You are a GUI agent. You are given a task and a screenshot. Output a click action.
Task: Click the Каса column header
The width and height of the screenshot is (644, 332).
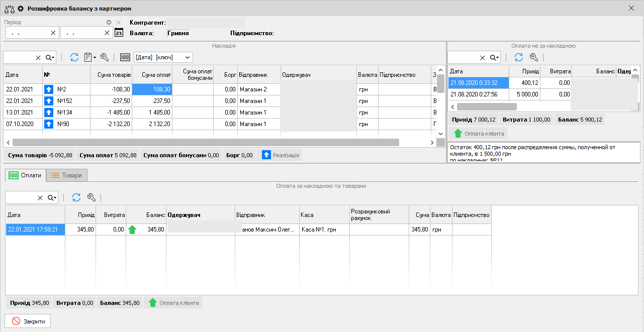[324, 215]
